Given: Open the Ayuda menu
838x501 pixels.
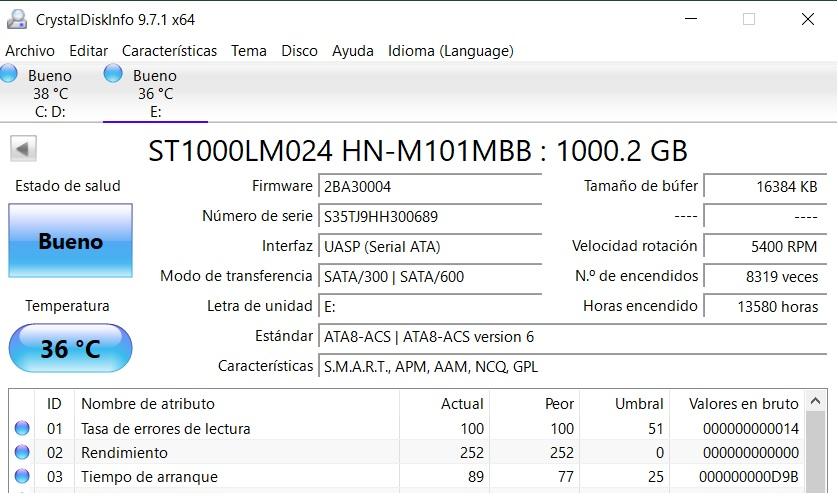Looking at the screenshot, I should tap(353, 51).
